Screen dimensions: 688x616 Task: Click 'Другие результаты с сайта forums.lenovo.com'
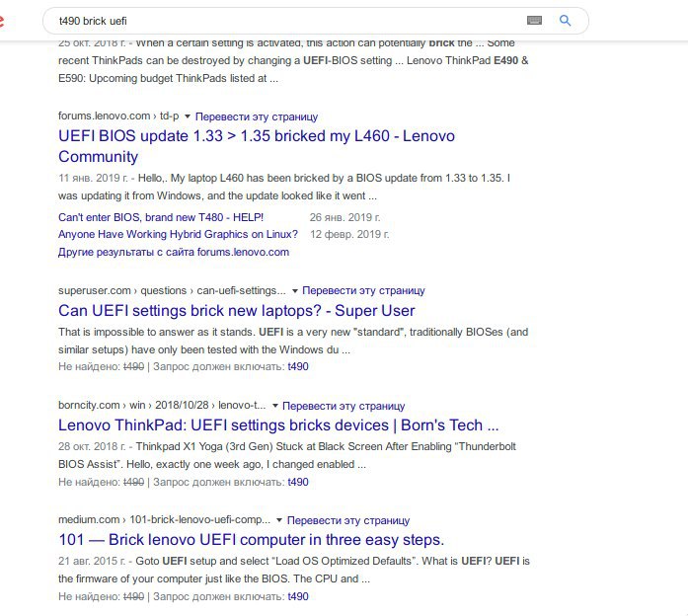coord(174,253)
